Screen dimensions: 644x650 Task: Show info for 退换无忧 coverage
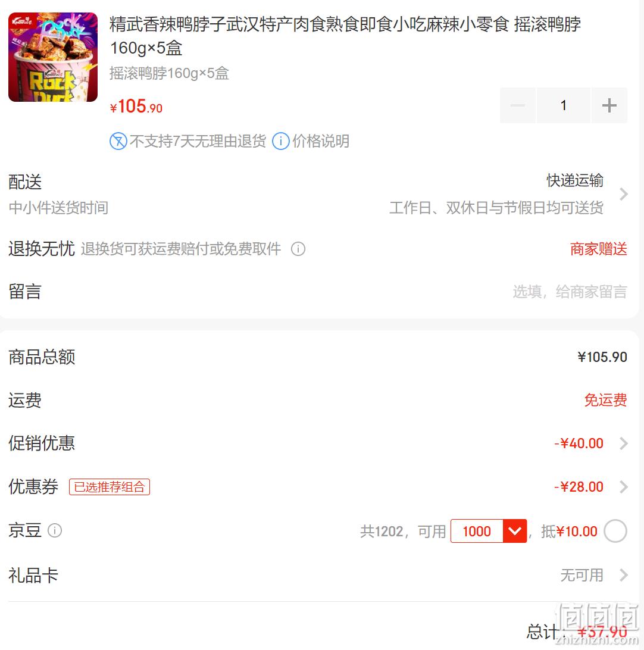point(298,249)
